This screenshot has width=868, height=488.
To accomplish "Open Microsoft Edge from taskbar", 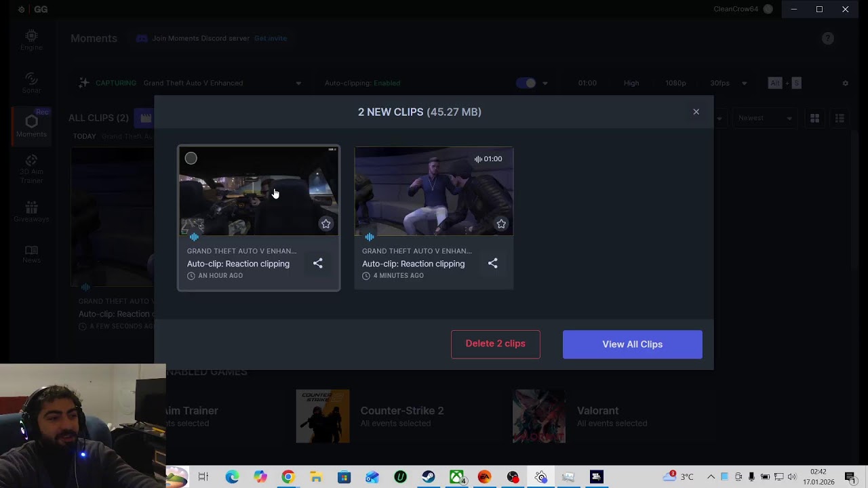I will tap(232, 477).
